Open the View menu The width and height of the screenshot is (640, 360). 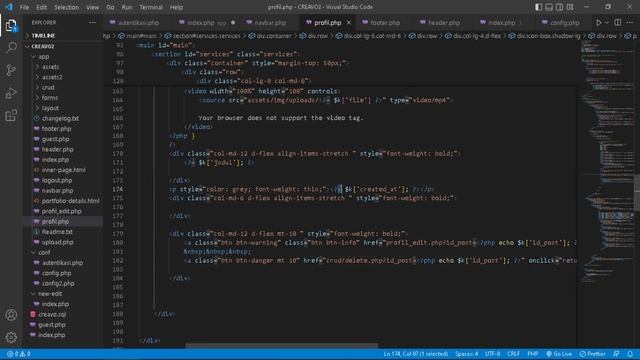pyautogui.click(x=93, y=7)
